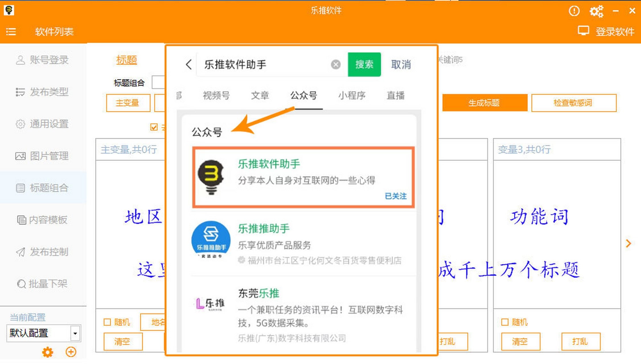Screen dimensions: 641x364
Task: Click the back chevron in search popup
Action: point(189,65)
